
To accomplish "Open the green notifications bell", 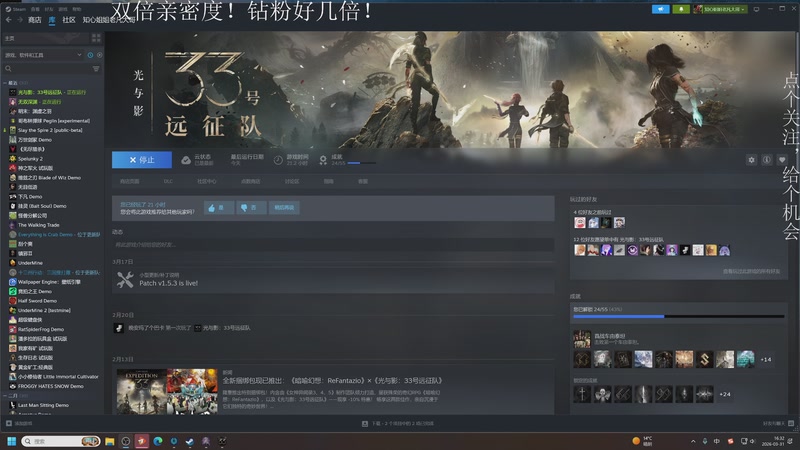I will (x=681, y=9).
